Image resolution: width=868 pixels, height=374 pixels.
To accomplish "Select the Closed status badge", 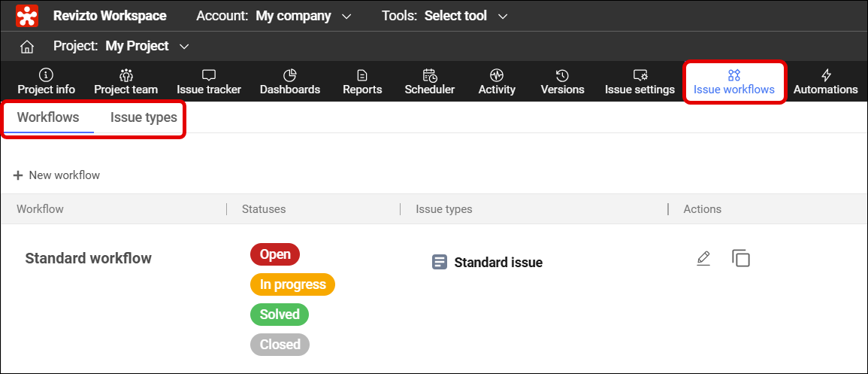I will [x=280, y=344].
